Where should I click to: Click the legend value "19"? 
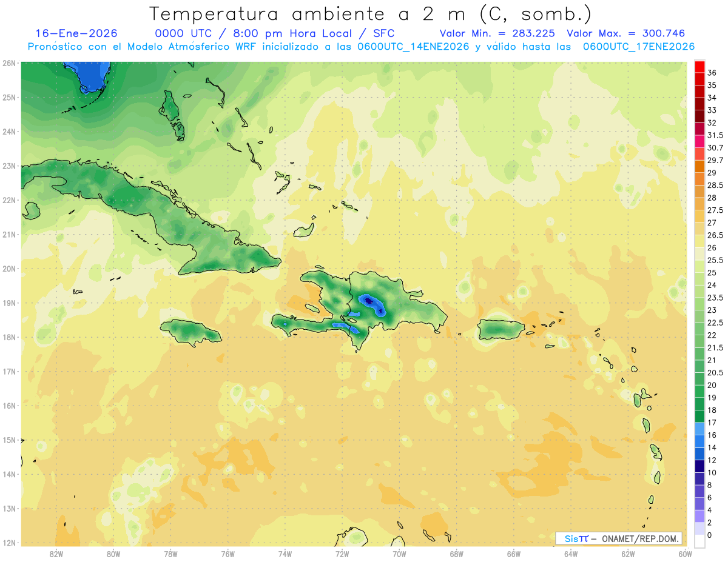tap(713, 398)
